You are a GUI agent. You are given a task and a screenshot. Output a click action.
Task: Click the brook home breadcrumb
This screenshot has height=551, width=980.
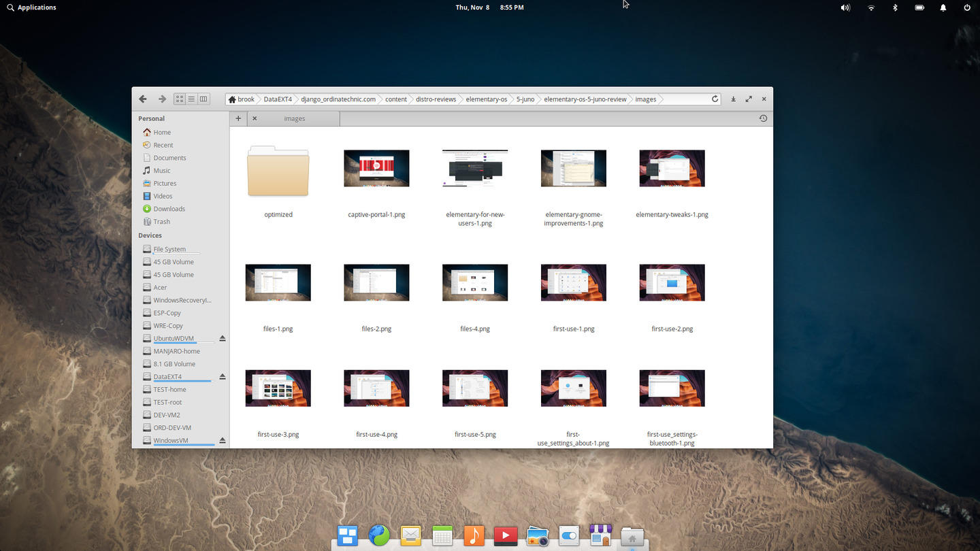click(242, 99)
